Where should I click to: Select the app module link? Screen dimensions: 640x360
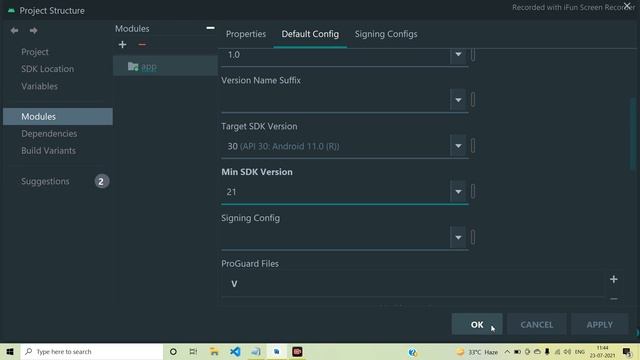[x=149, y=67]
